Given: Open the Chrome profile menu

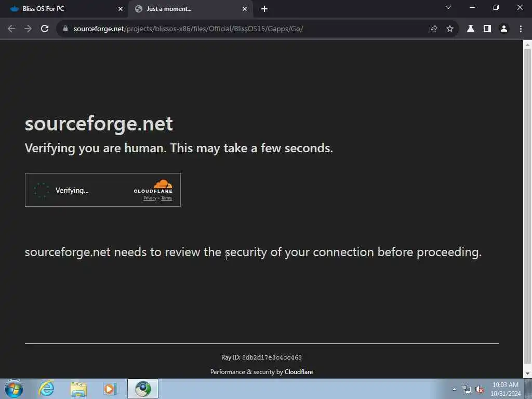Looking at the screenshot, I should click(504, 29).
